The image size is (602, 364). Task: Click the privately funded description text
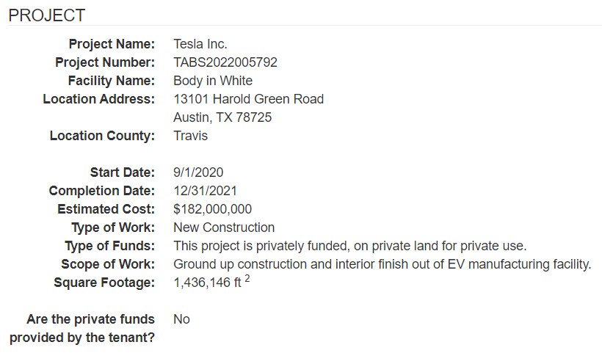[349, 246]
